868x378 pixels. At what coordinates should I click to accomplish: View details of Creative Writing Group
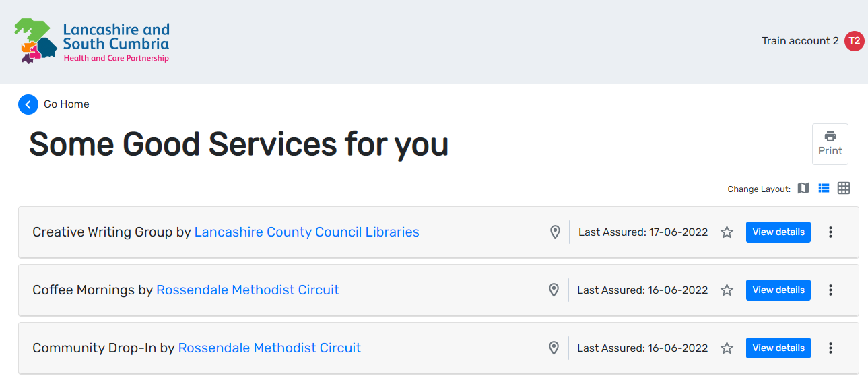tap(778, 232)
